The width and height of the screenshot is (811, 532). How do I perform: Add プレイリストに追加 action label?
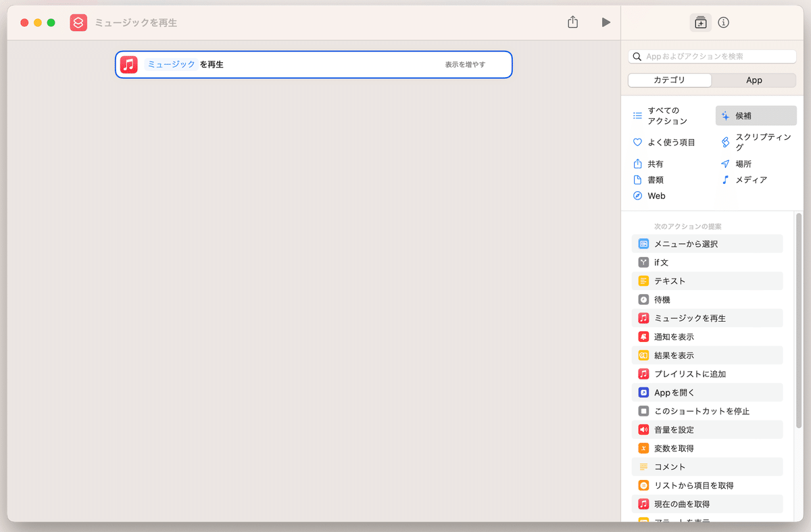[690, 374]
